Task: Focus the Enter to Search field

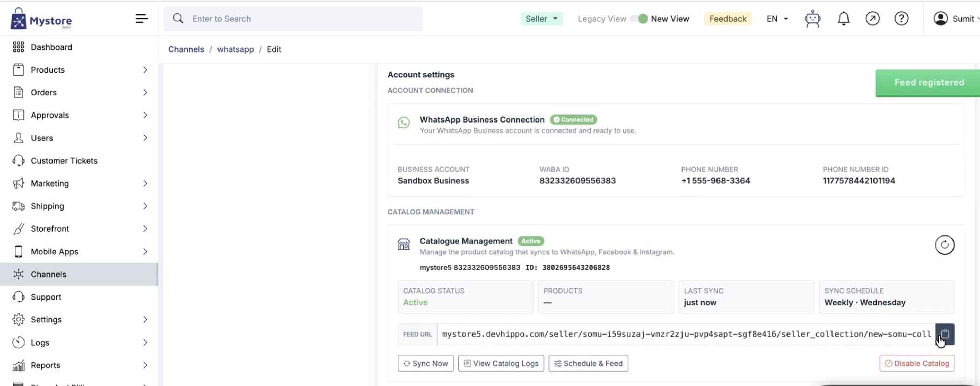Action: (293, 19)
